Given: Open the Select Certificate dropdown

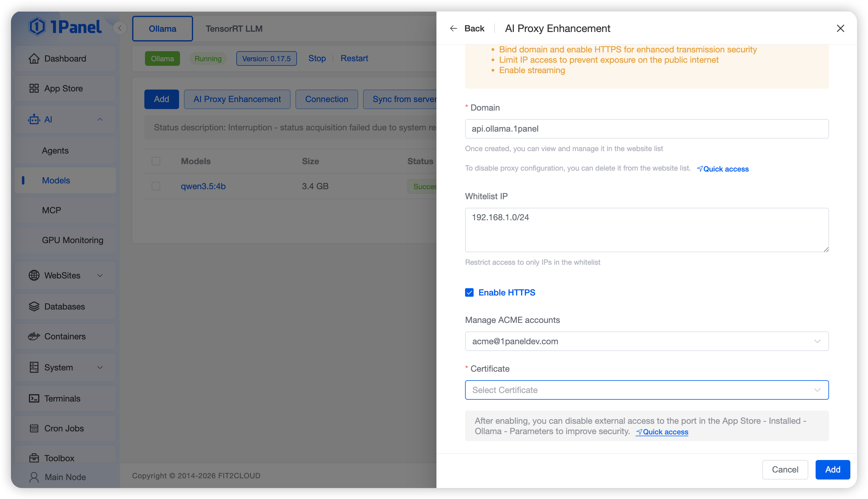Looking at the screenshot, I should coord(646,390).
